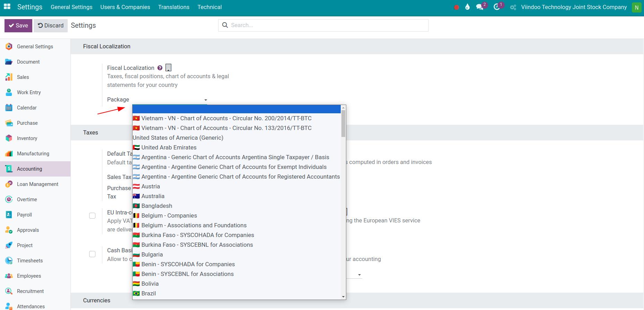Viewport: 644px width, 310px height.
Task: Toggle the Cash Basis checkbox
Action: click(92, 254)
